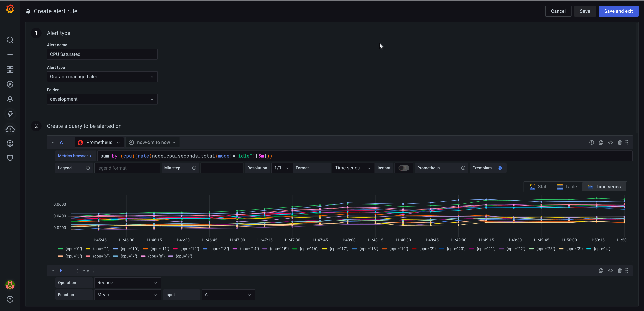Click the cpu="0" legend color swatch
The height and width of the screenshot is (311, 644).
60,249
